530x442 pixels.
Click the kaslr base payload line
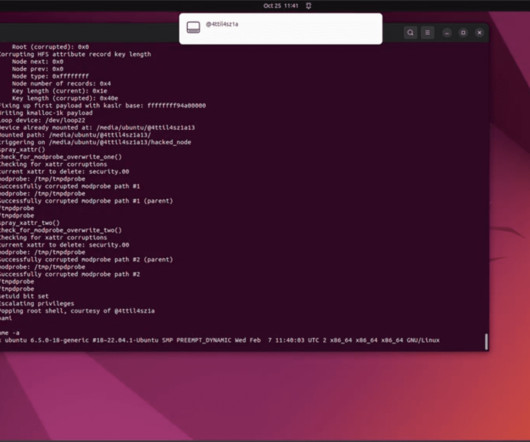pyautogui.click(x=103, y=105)
